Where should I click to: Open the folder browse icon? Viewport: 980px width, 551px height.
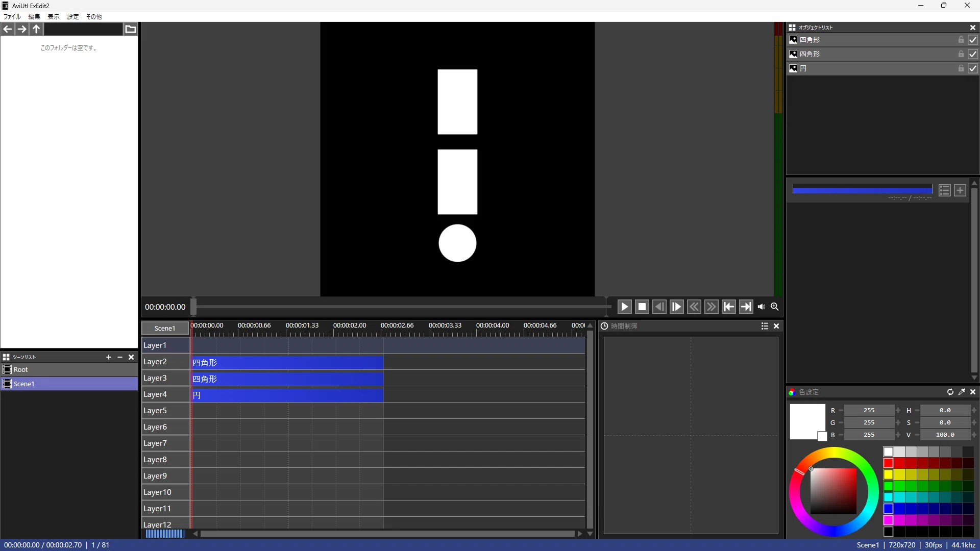point(131,29)
